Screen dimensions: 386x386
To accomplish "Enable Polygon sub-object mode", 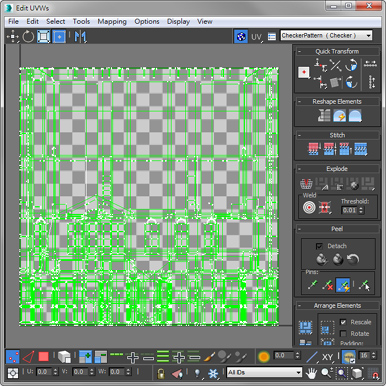I will click(44, 357).
